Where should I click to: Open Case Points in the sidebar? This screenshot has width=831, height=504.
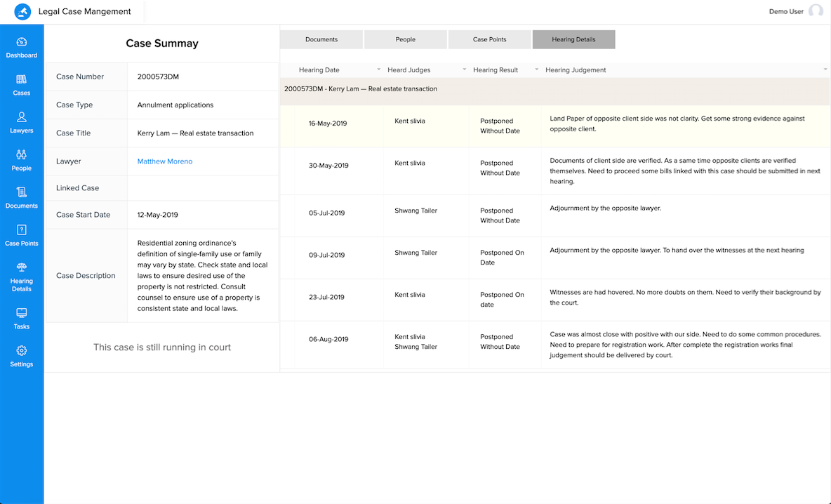[21, 235]
